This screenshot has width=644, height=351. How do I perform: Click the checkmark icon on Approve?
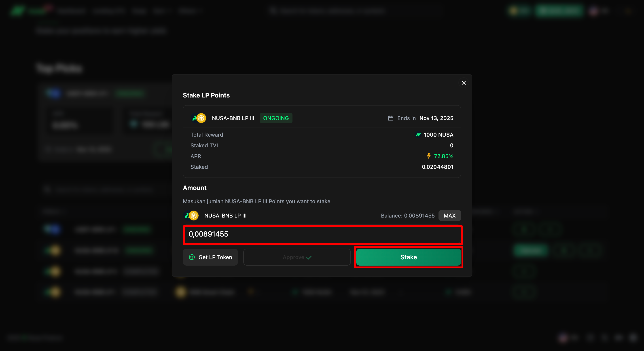pos(309,258)
